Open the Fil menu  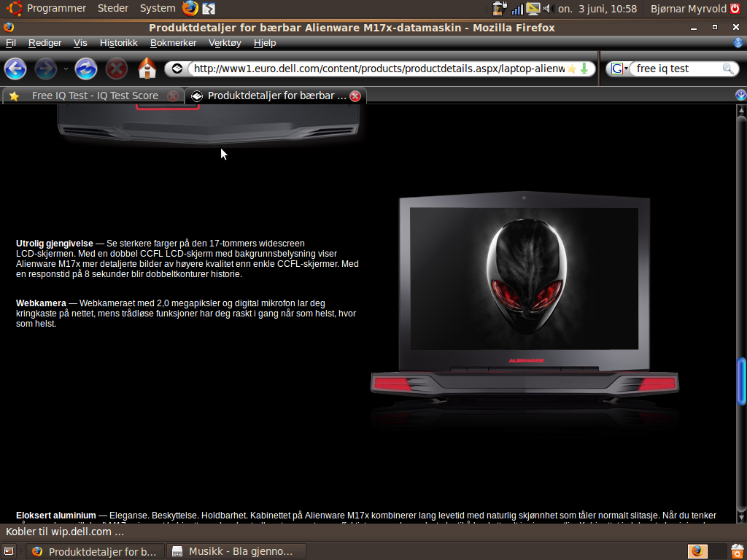coord(10,43)
